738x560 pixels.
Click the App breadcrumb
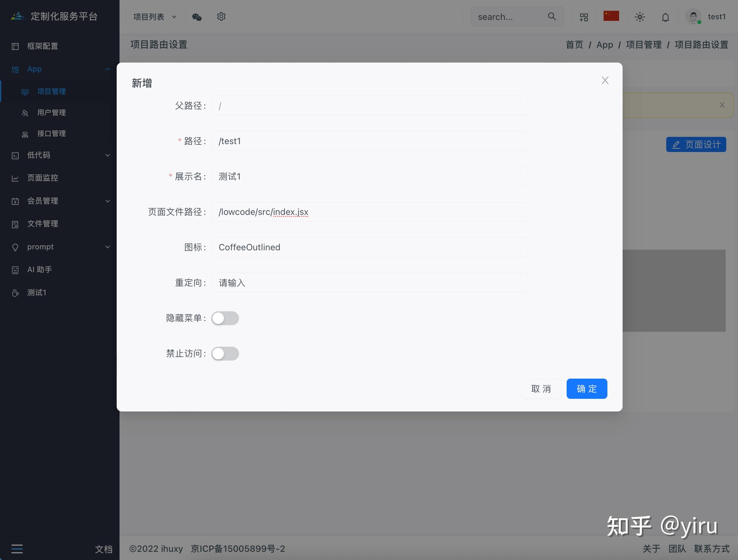point(605,45)
